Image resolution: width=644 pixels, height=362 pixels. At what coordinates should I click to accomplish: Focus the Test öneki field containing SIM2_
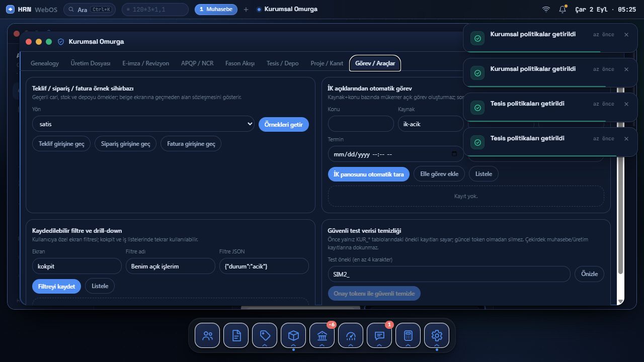(x=449, y=274)
